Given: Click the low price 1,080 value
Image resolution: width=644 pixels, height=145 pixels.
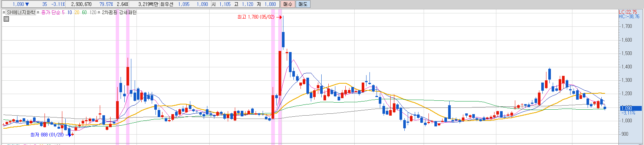Looking at the screenshot, I should [x=270, y=4].
